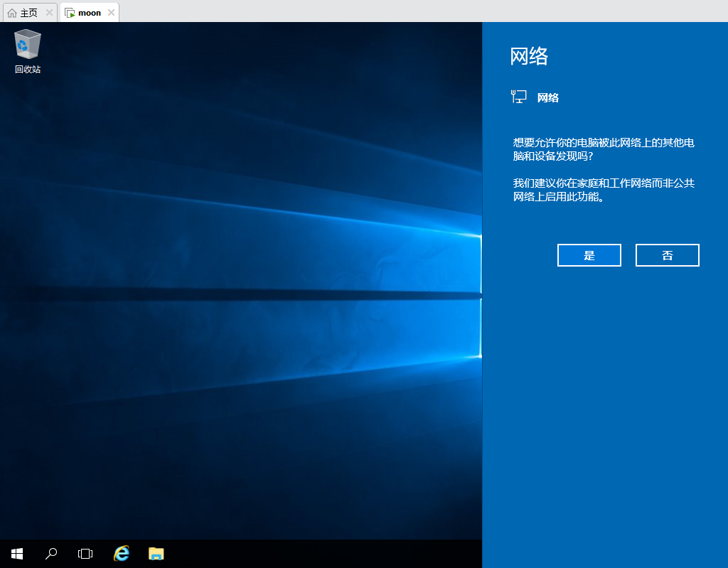728x568 pixels.
Task: Click the 我们建议你在家庭和工作网络 recommendation text
Action: pyautogui.click(x=604, y=190)
